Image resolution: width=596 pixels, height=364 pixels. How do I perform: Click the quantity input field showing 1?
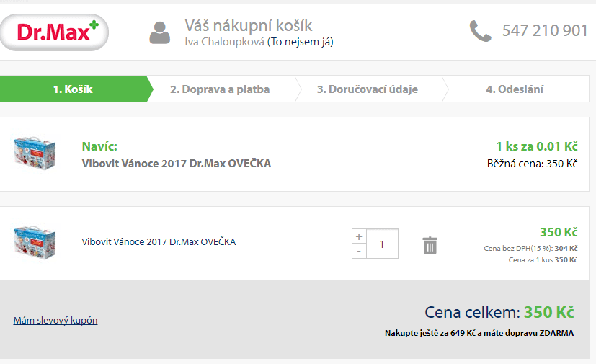[382, 244]
